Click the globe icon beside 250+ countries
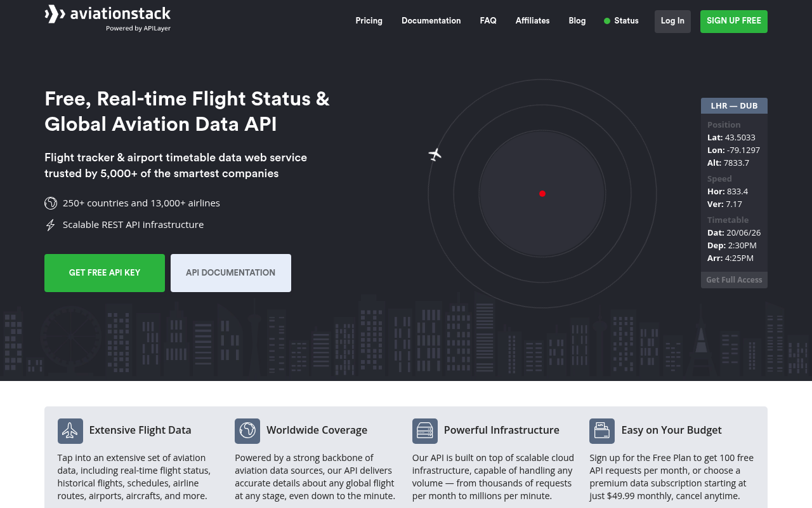Viewport: 812px width, 508px height. pos(51,203)
